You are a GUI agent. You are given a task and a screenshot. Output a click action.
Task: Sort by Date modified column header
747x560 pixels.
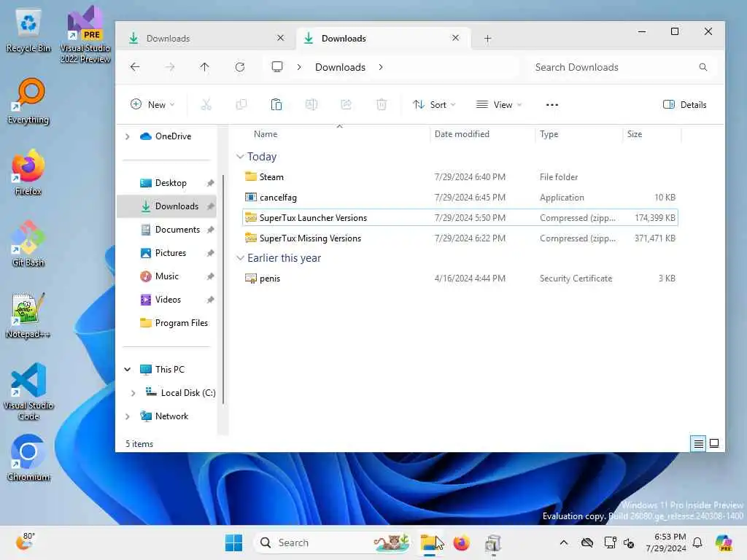coord(462,134)
